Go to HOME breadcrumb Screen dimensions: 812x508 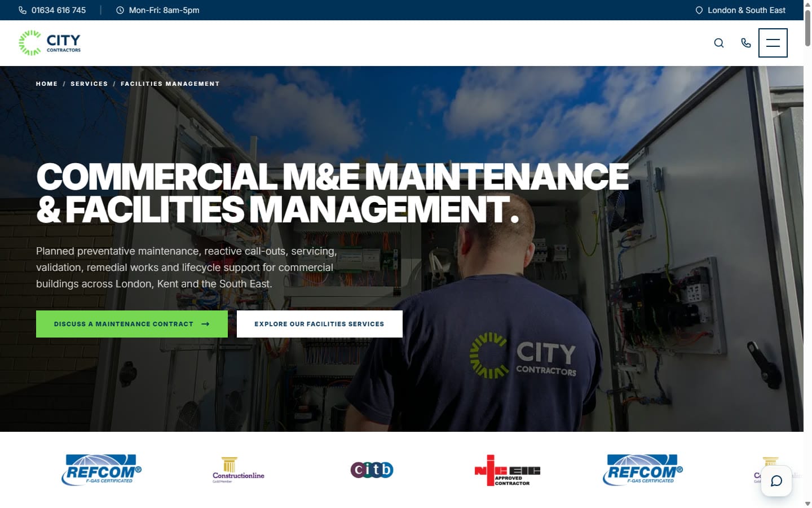(47, 84)
